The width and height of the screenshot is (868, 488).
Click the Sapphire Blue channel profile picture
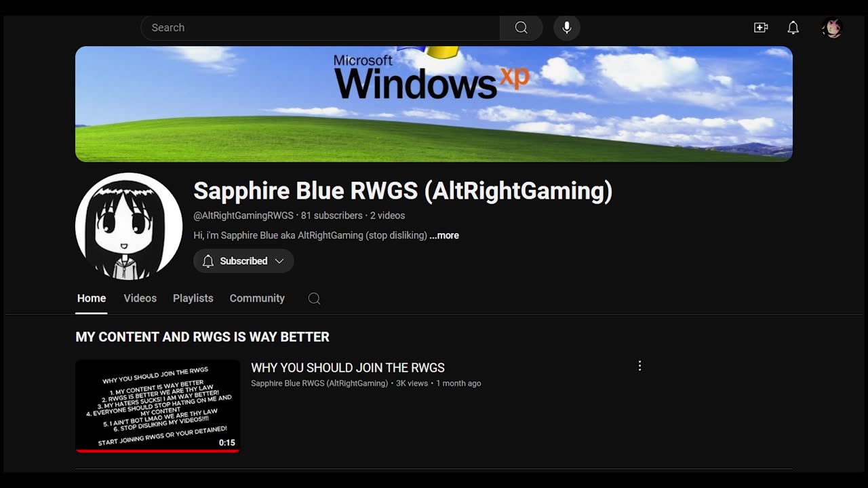pos(129,226)
